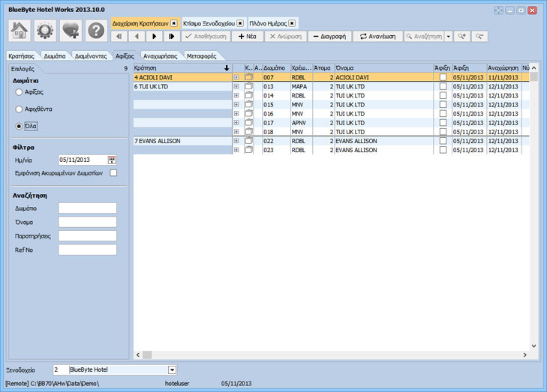This screenshot has width=547, height=392.
Task: Tick Άφιξη checkbox for room 007
Action: tap(443, 77)
